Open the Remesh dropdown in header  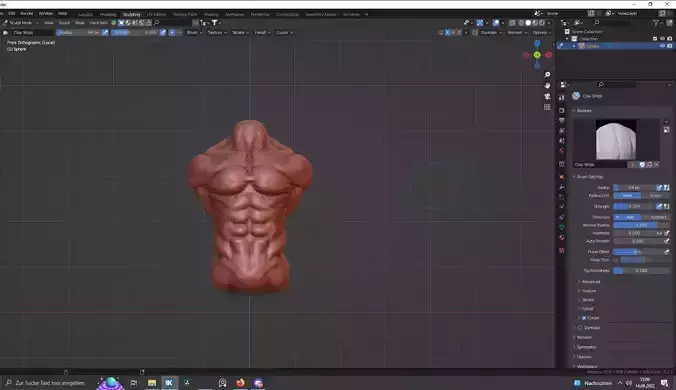coord(516,33)
